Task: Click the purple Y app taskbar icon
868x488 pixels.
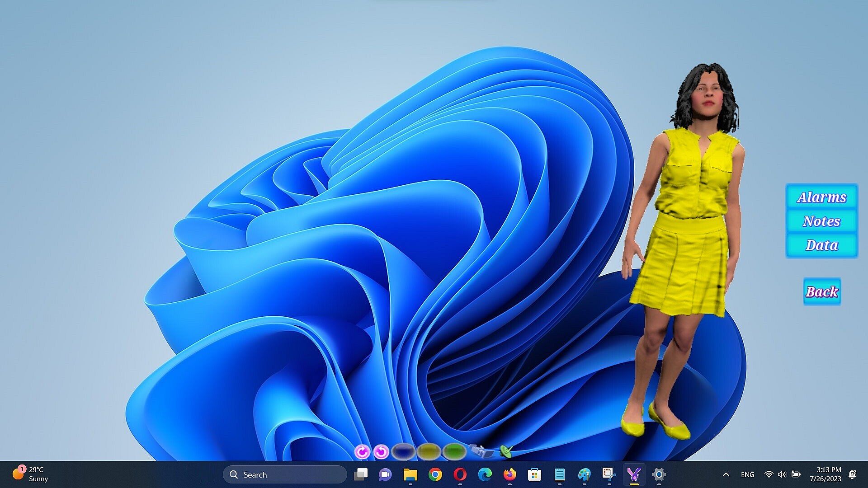Action: pyautogui.click(x=634, y=474)
